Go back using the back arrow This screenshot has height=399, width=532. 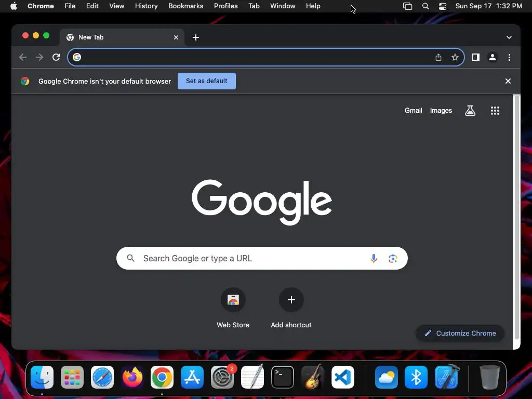23,57
